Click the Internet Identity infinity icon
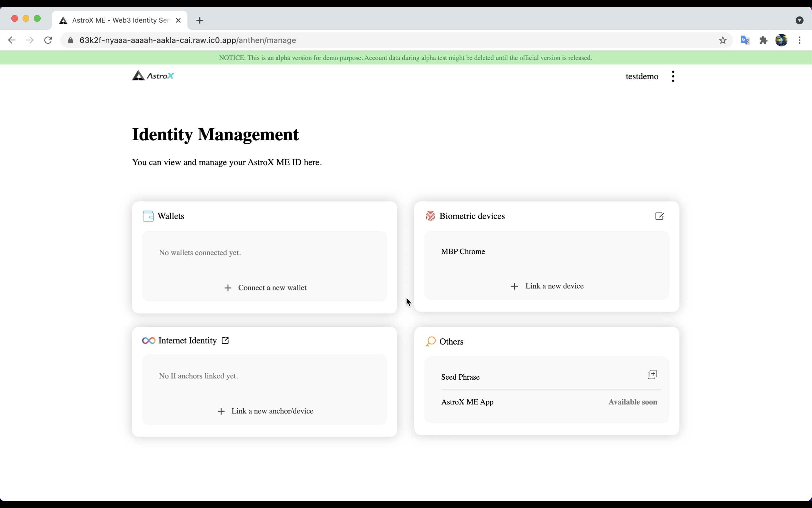812x508 pixels. 149,341
